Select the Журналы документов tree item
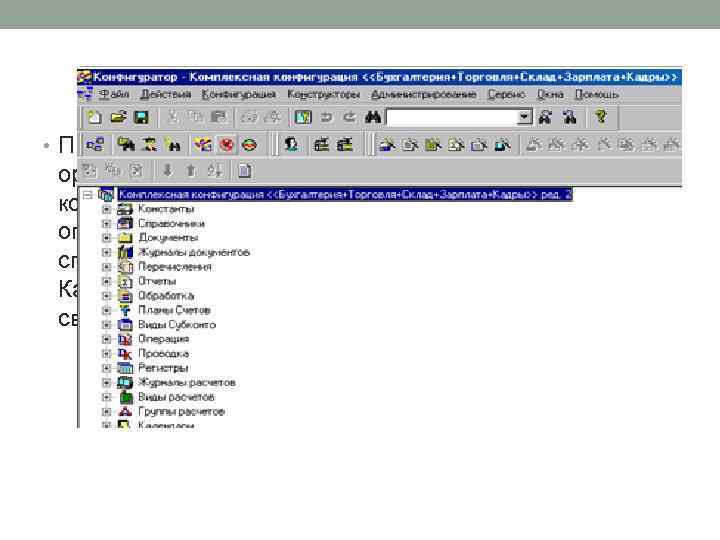 194,253
